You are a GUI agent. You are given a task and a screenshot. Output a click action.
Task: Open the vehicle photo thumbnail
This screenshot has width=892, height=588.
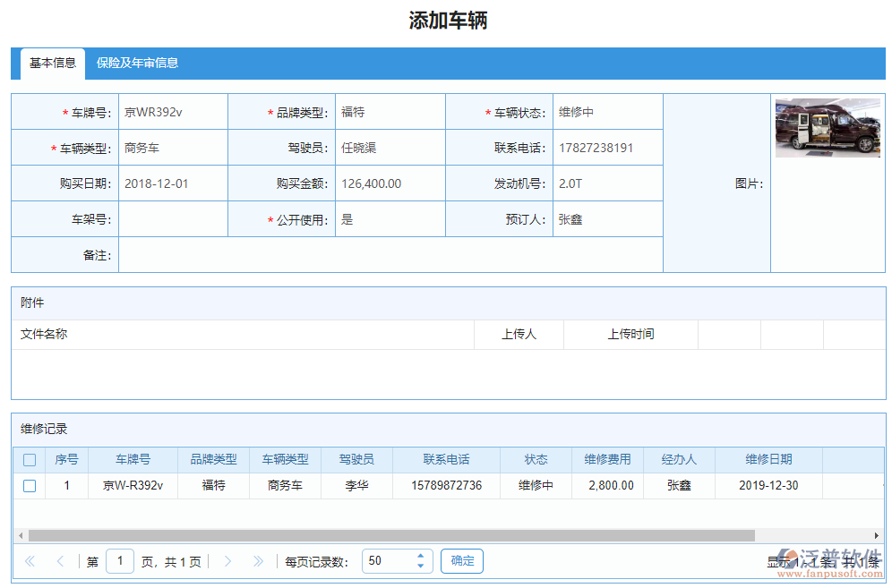point(827,128)
